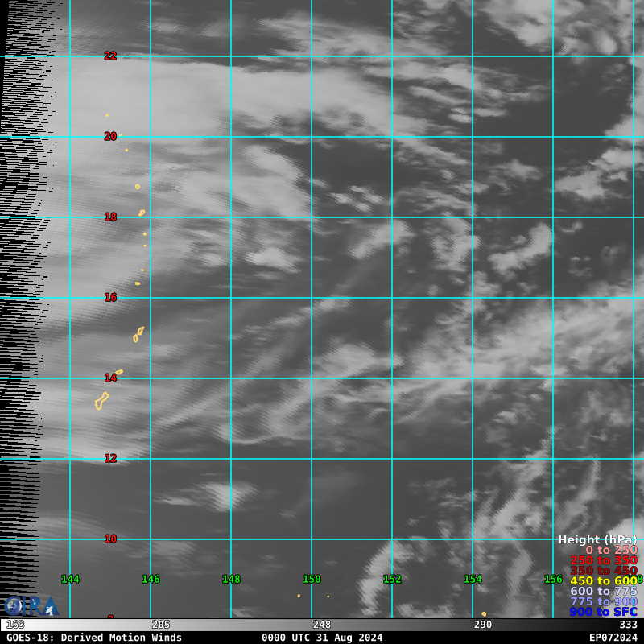Click the '350 to 450' legend entry

pos(603,571)
